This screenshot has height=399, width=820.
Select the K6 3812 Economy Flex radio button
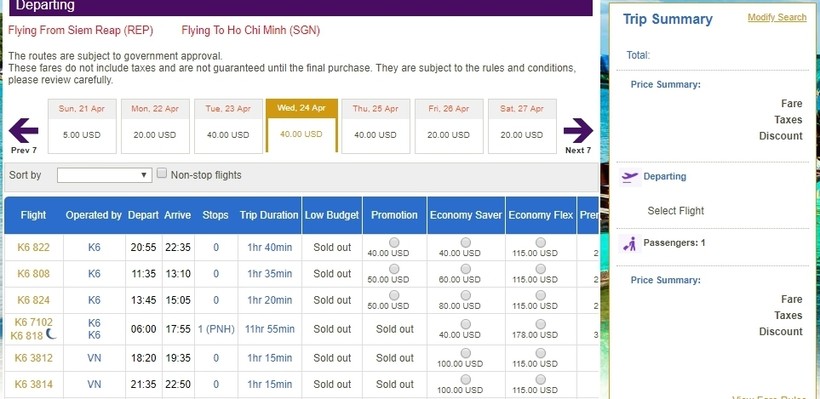click(x=541, y=353)
